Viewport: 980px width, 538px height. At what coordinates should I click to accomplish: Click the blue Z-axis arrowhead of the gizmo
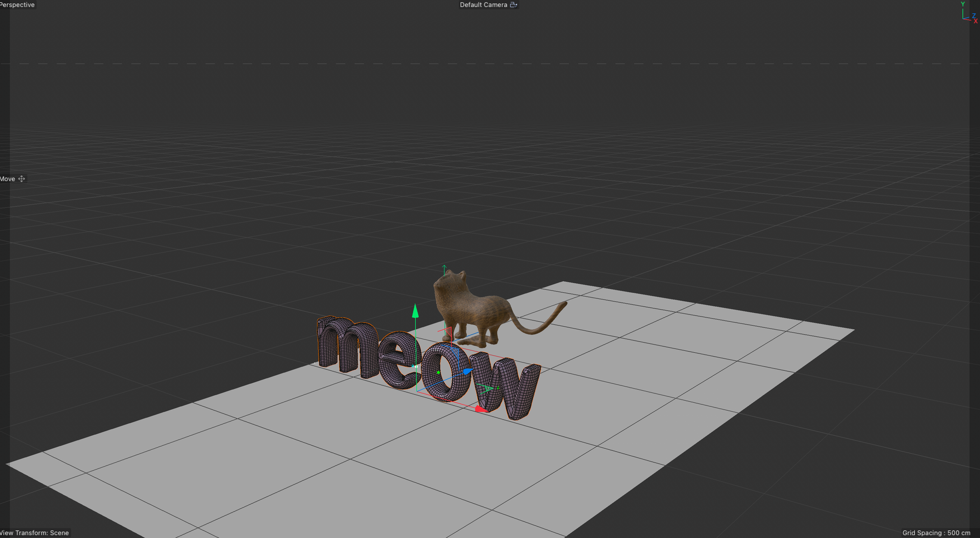(467, 371)
